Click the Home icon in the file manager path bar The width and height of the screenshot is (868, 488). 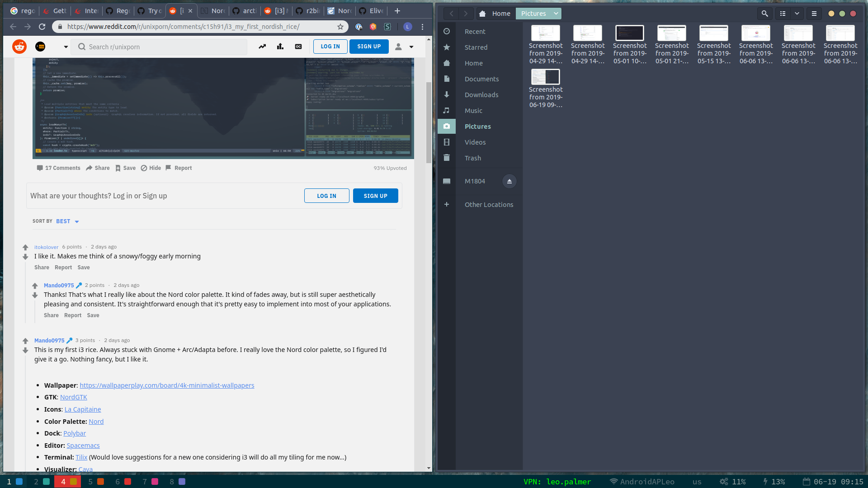482,14
